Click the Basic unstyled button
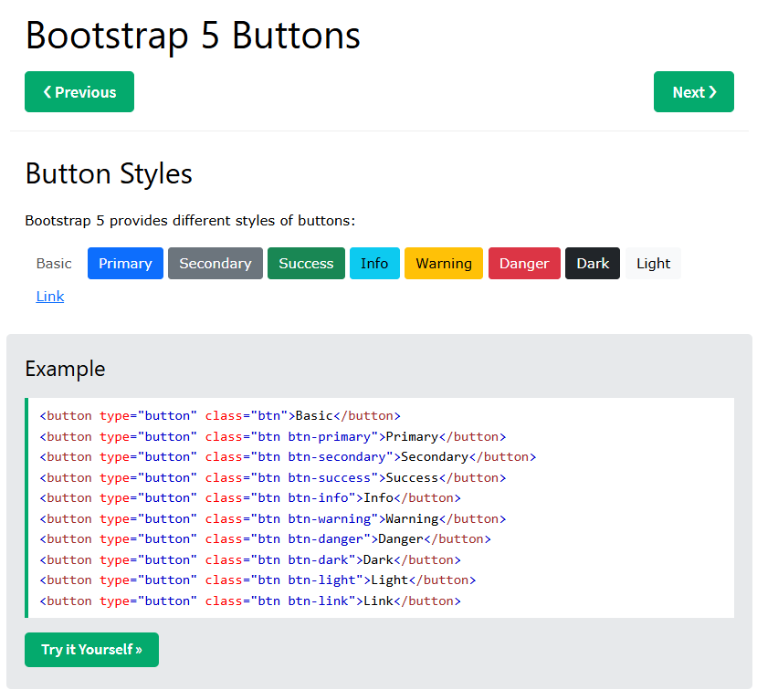This screenshot has height=700, width=757. click(54, 264)
